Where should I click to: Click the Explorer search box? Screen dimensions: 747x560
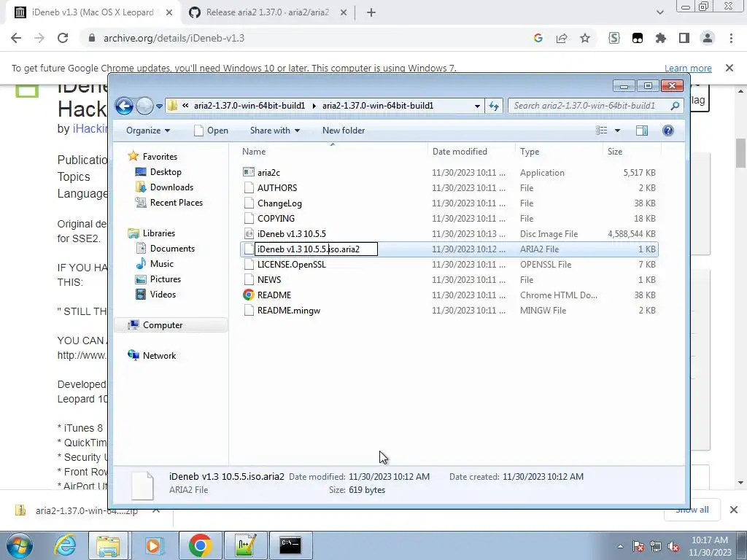595,106
